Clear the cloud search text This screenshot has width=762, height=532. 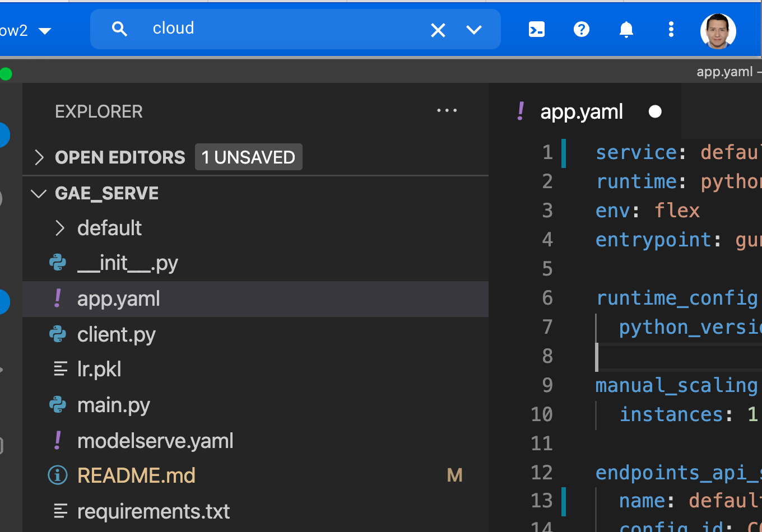438,30
